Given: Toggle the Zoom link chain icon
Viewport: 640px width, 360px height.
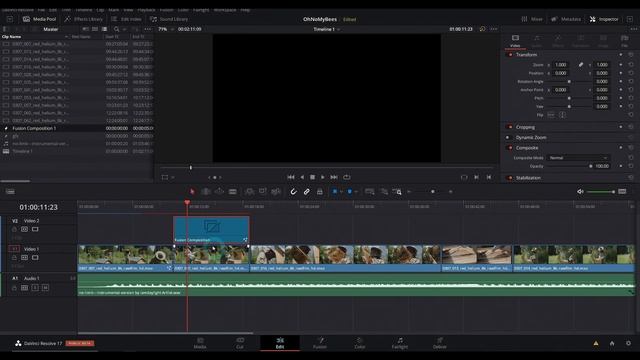Looking at the screenshot, I should pos(580,64).
